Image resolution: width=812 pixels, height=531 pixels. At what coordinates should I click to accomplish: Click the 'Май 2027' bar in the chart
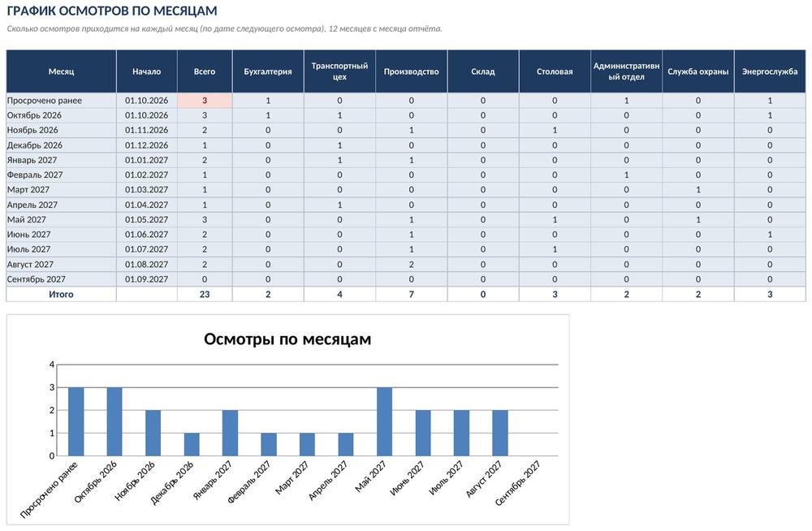pyautogui.click(x=384, y=421)
